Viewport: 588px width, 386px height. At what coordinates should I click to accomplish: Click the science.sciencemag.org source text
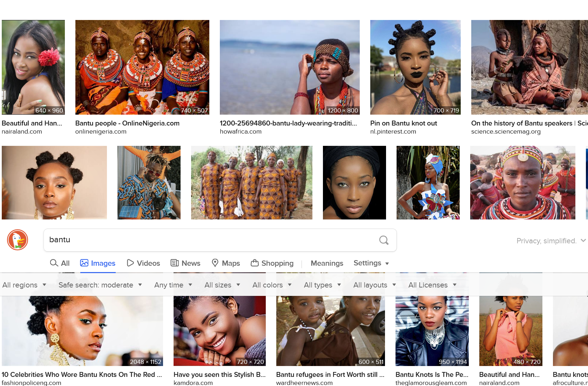tap(506, 131)
